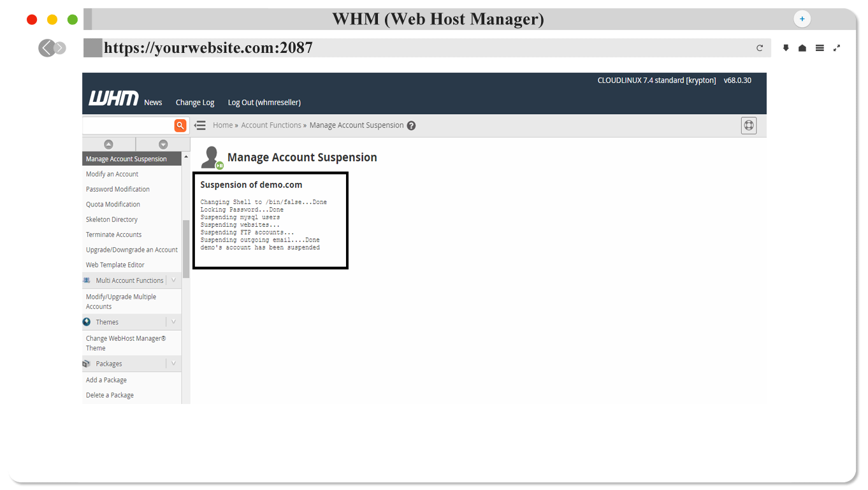
Task: Click the Themes section icon
Action: coord(87,322)
